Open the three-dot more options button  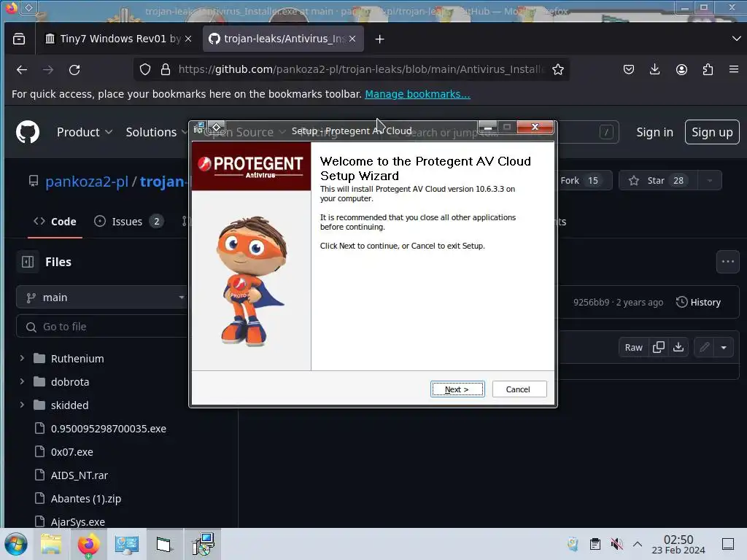(727, 262)
